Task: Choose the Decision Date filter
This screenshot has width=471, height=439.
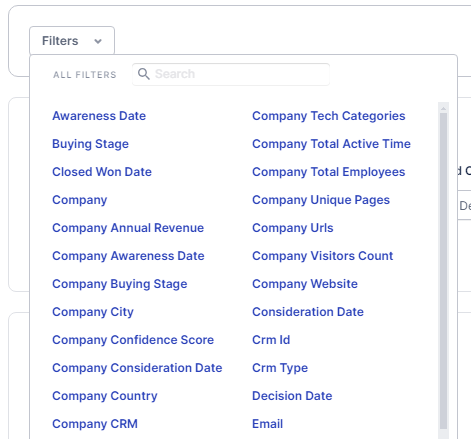Action: tap(292, 396)
